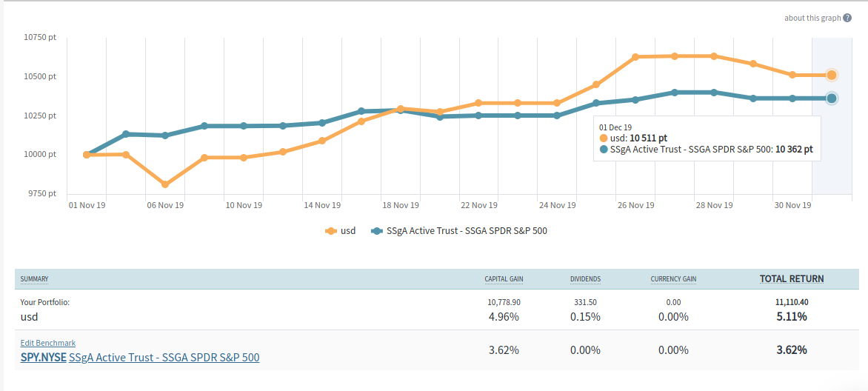The height and width of the screenshot is (391, 868).
Task: Click the DIVIDENDS column header
Action: tap(585, 279)
